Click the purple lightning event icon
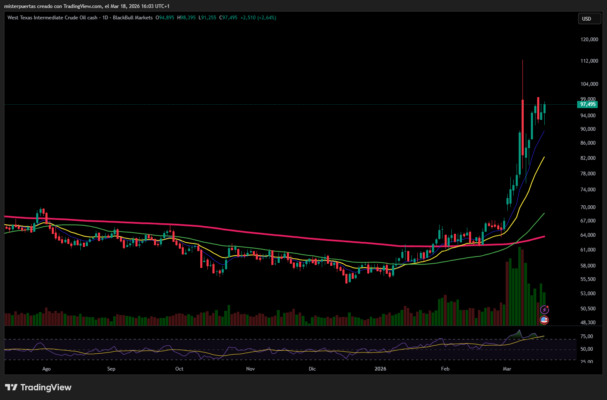This screenshot has width=607, height=400. 544,311
